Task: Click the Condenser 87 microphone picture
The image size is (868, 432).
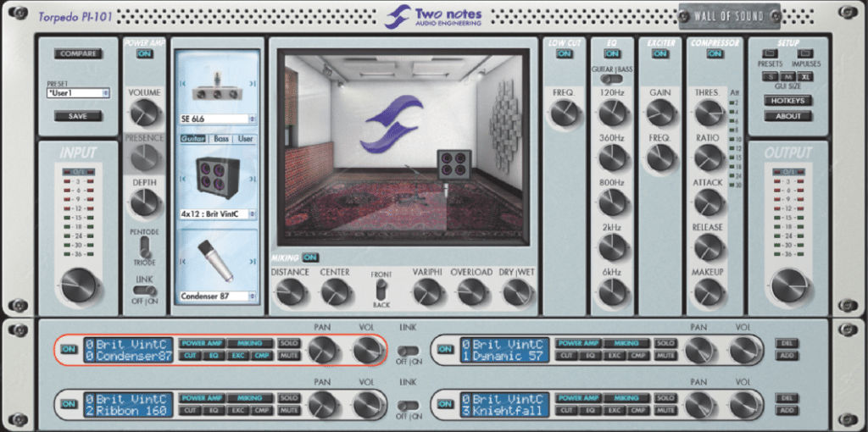Action: [216, 260]
